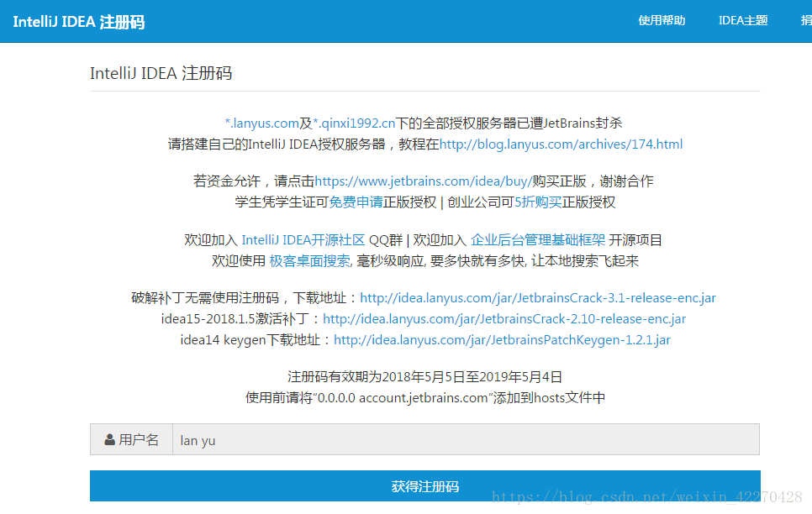Click the 免费申请 student license link

[x=356, y=202]
